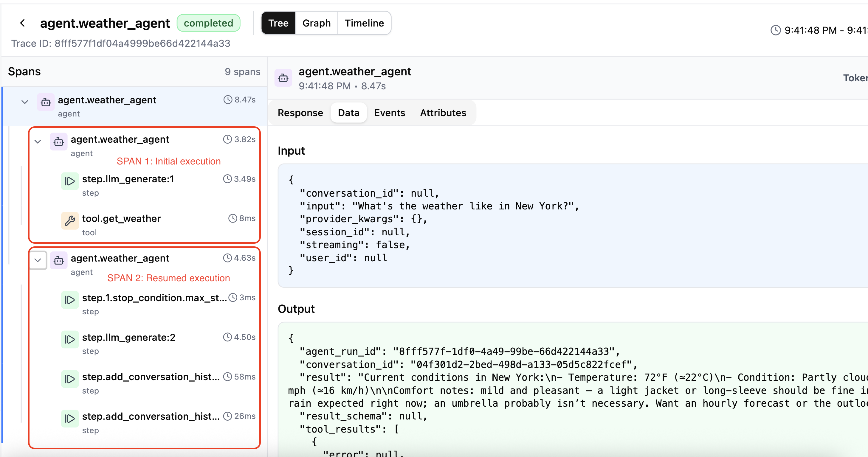Screen dimensions: 868x457
Task: Click robot icon of the 3.82s agent span
Action: [x=59, y=142]
